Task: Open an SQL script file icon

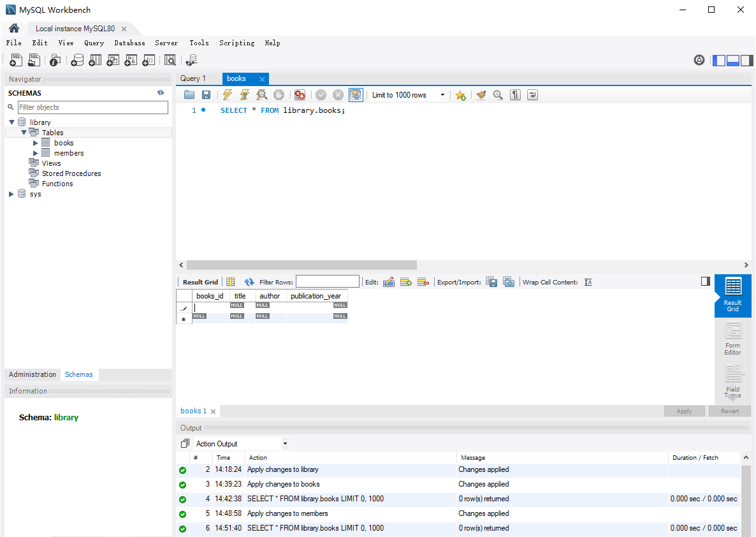Action: click(34, 60)
